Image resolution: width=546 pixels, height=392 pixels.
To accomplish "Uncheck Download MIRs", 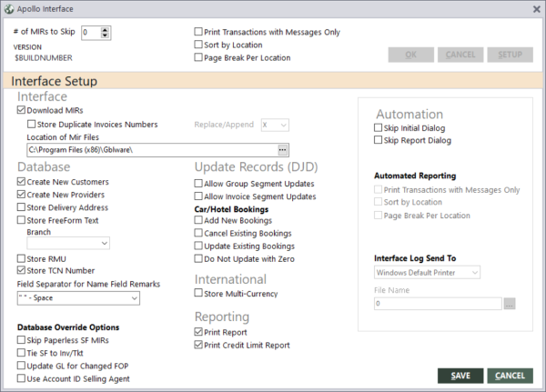I will [x=21, y=110].
